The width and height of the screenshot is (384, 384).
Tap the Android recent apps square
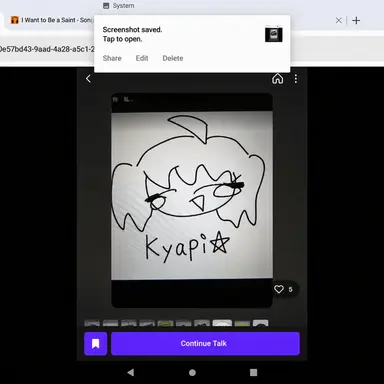click(x=253, y=372)
